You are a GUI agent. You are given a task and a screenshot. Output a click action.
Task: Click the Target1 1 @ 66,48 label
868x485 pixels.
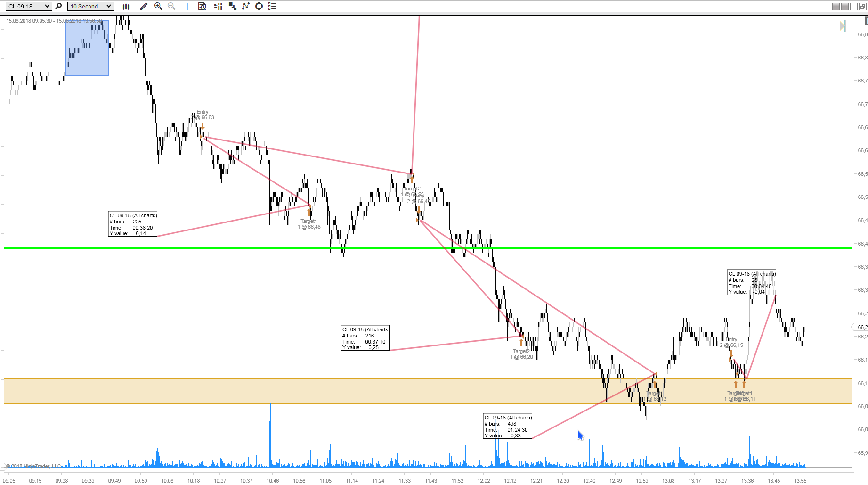point(309,224)
